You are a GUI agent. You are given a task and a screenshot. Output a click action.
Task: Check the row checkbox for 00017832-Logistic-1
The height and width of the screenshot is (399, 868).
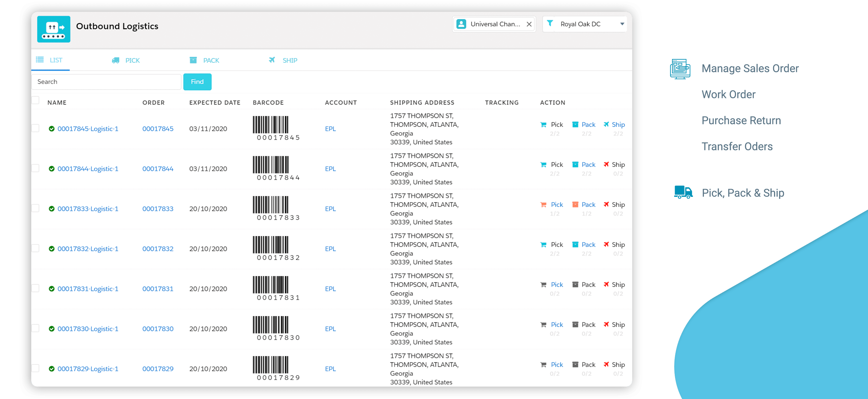pos(35,248)
